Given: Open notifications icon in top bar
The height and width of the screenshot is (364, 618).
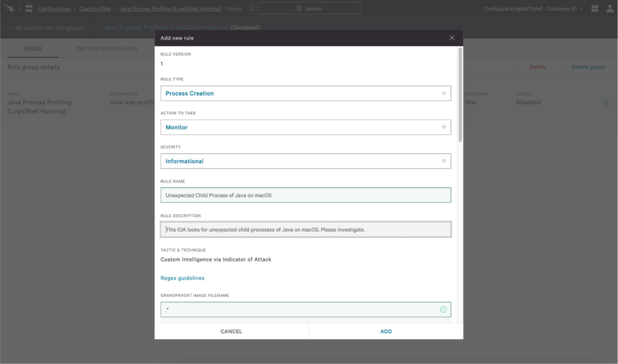Looking at the screenshot, I should (x=594, y=8).
